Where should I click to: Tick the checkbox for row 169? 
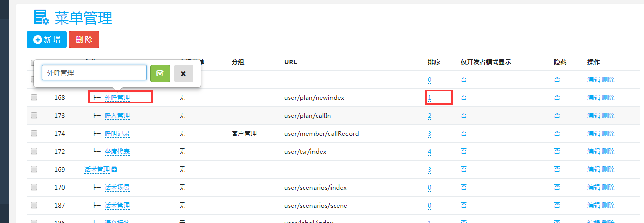tap(34, 169)
